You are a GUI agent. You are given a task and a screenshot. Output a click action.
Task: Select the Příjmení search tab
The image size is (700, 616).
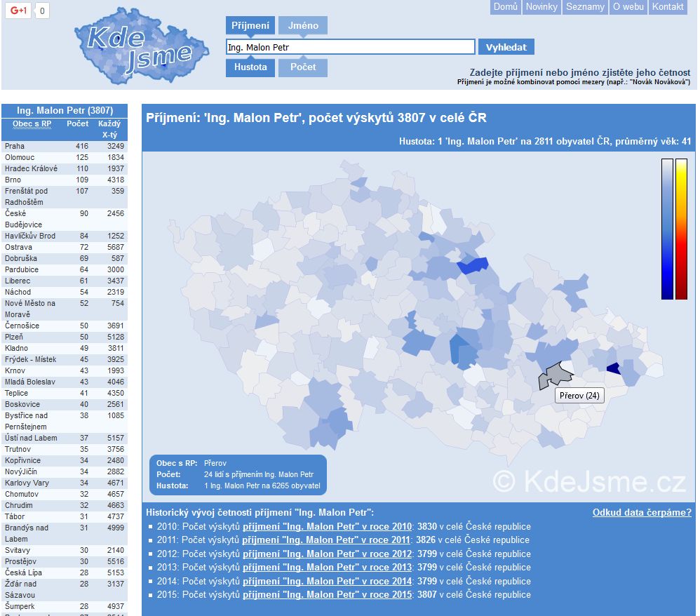coord(250,26)
